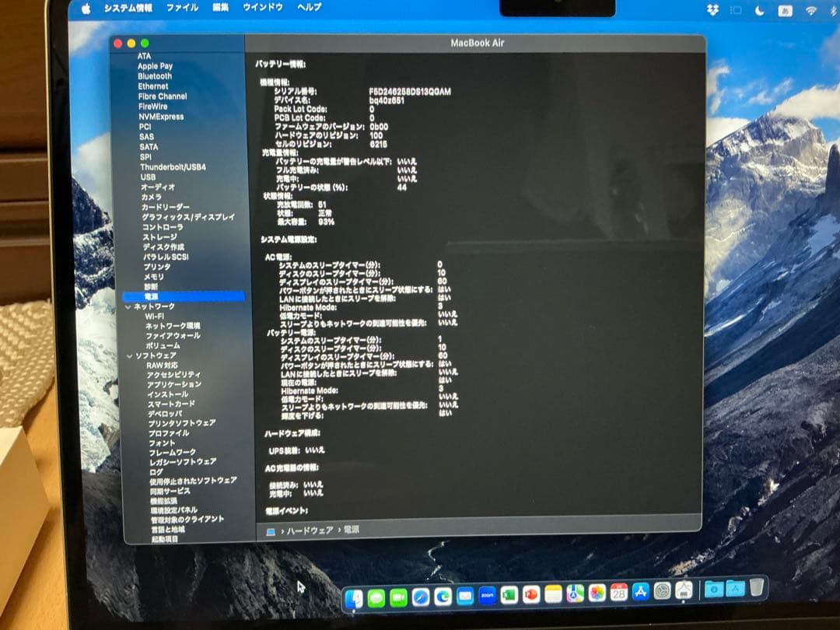Launch Messages from the Dock
Image resolution: width=840 pixels, height=630 pixels.
376,597
